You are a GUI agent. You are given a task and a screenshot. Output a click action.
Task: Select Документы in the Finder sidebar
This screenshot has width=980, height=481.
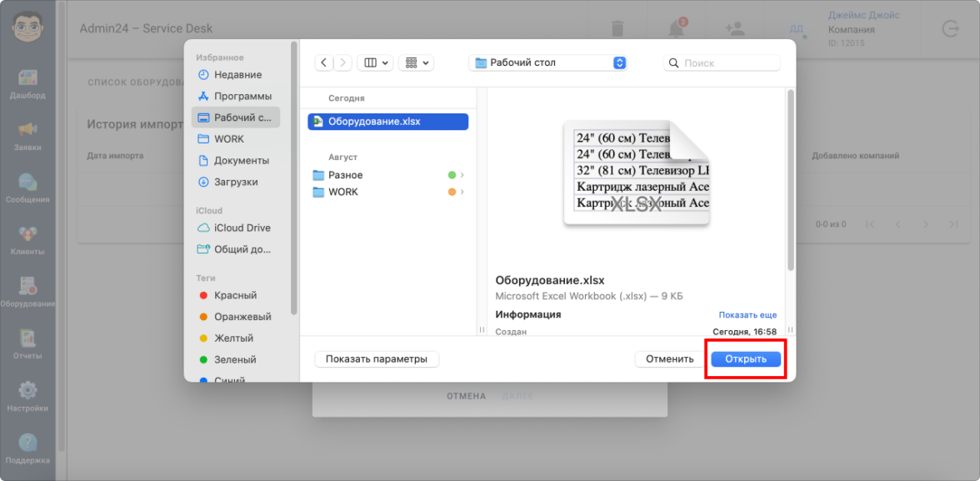pyautogui.click(x=236, y=160)
